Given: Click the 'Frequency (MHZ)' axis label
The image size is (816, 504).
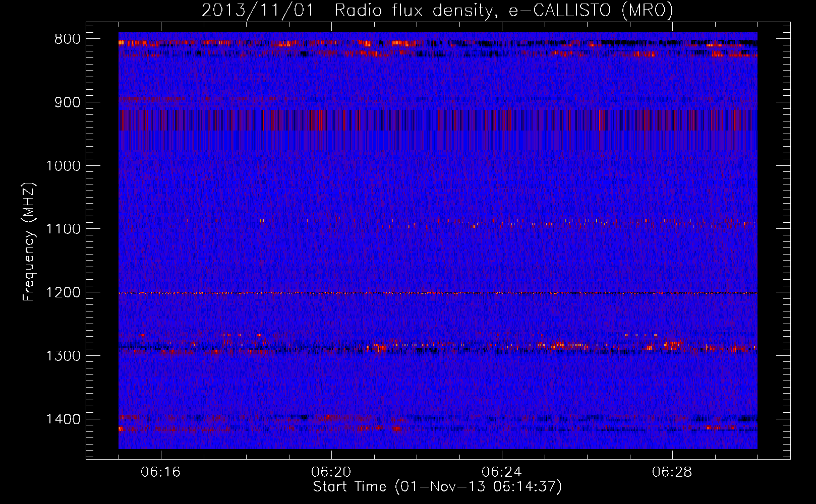Looking at the screenshot, I should click(29, 242).
